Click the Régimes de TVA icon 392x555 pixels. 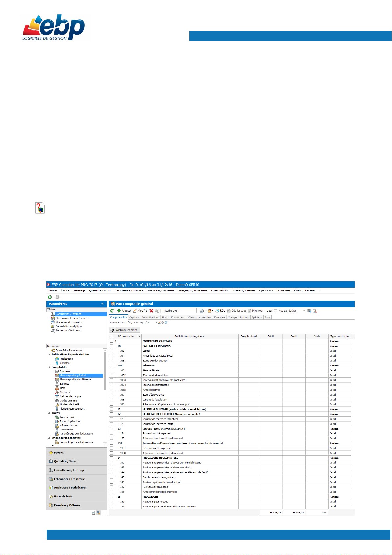[57, 425]
